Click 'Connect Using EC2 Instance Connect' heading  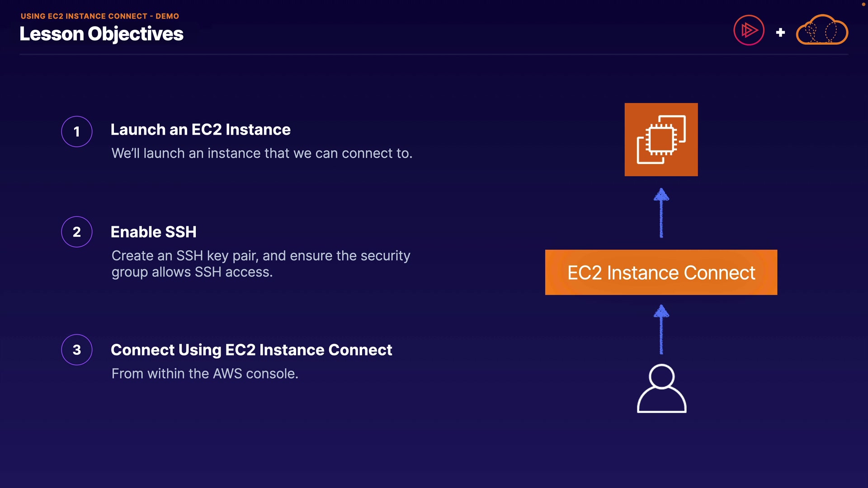[x=251, y=350]
